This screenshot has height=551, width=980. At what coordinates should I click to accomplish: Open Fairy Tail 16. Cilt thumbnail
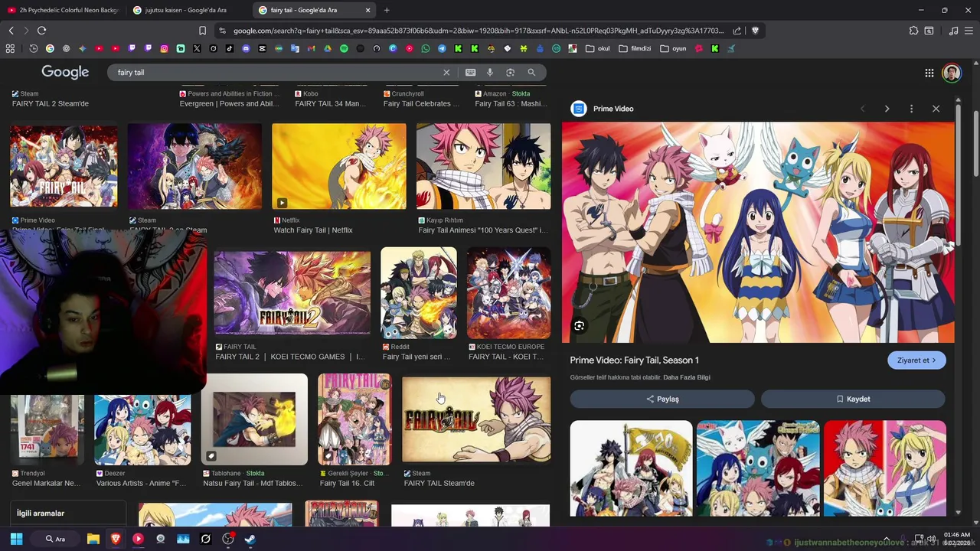click(354, 419)
